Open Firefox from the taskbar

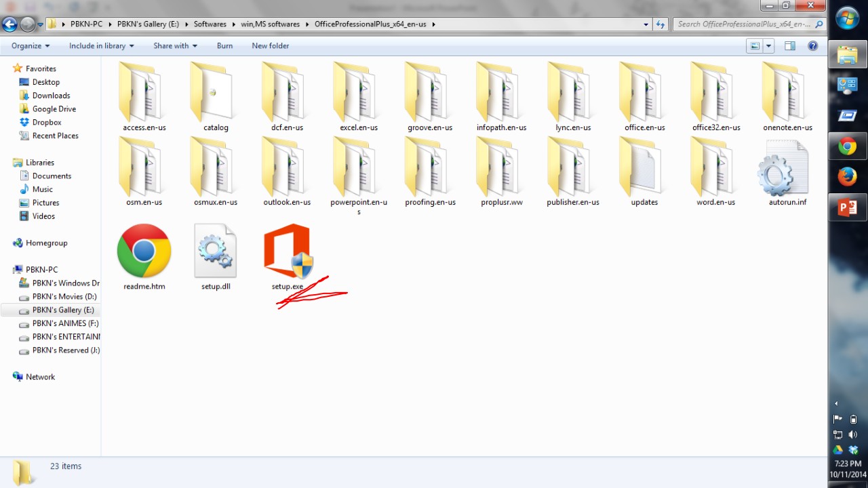click(x=847, y=177)
